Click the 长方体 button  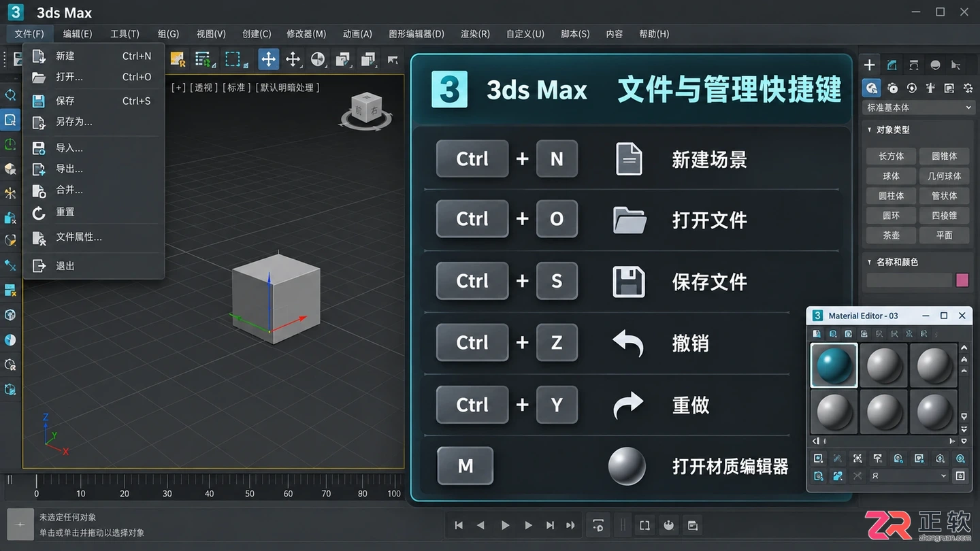[x=891, y=156]
